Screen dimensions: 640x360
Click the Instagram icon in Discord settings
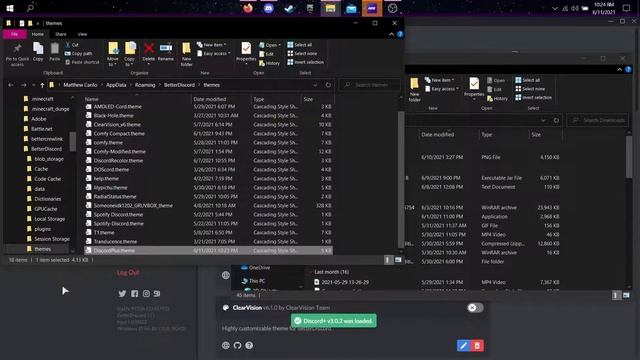pyautogui.click(x=146, y=293)
